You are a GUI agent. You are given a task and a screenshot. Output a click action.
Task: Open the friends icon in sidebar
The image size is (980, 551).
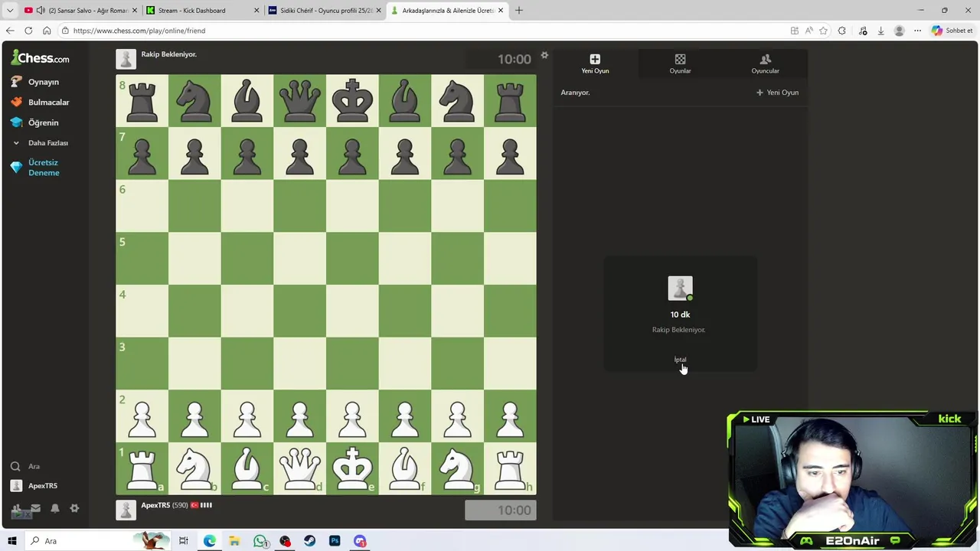click(17, 508)
